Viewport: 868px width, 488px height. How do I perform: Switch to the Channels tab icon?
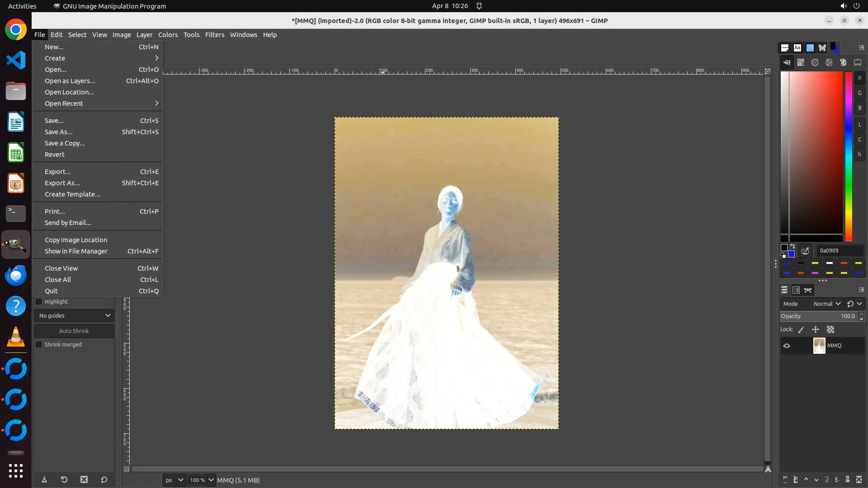(796, 290)
